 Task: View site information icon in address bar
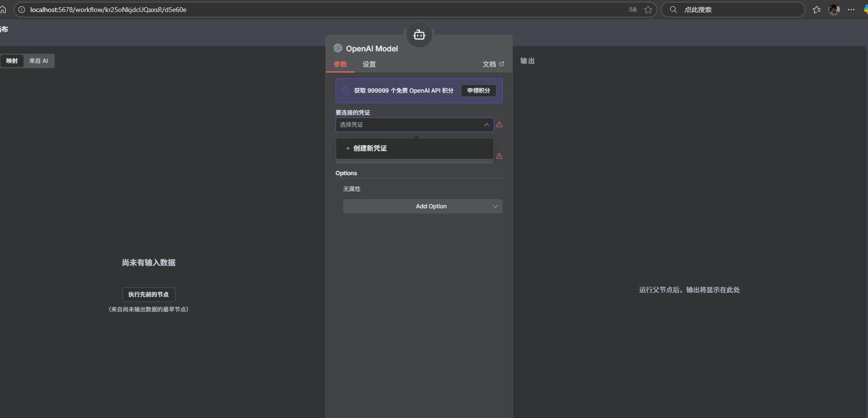click(22, 10)
